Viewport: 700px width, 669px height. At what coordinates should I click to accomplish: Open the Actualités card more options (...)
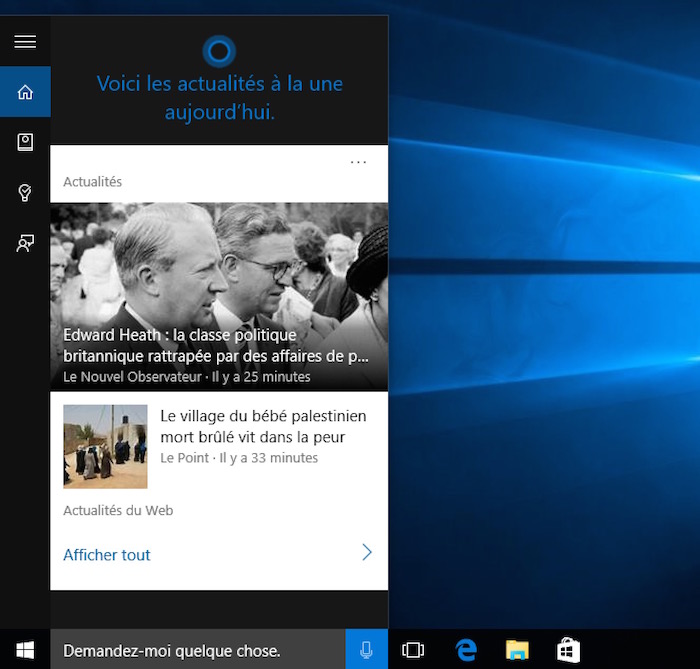358,162
